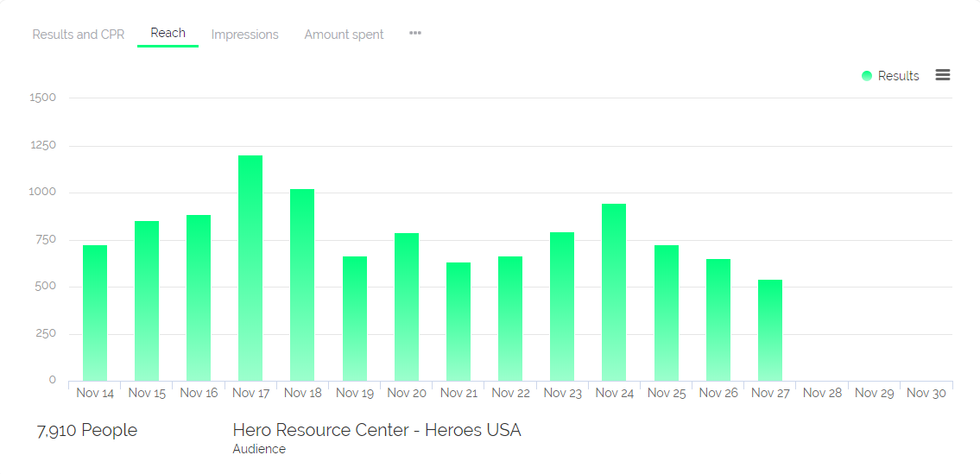Select the Nov 18 bar
Viewport: 980px width, 474px height.
tap(302, 285)
